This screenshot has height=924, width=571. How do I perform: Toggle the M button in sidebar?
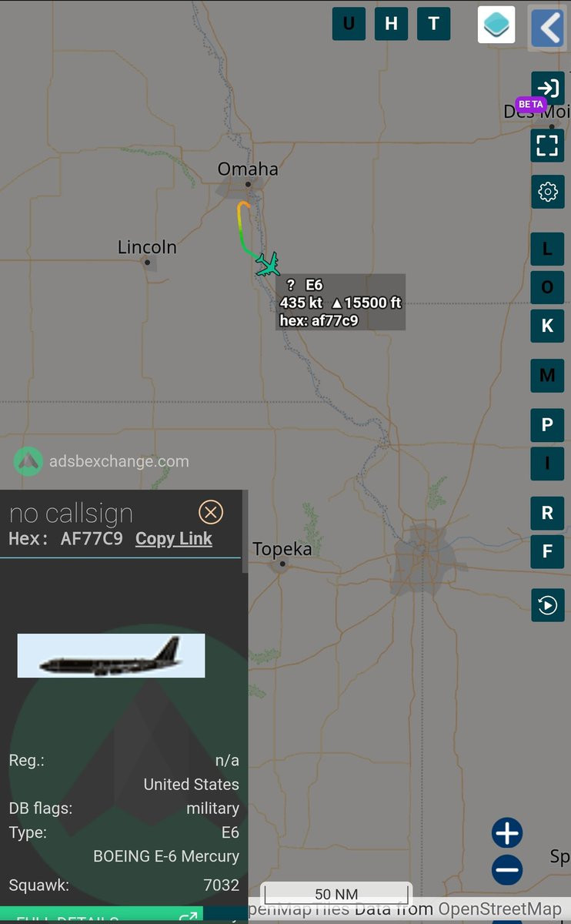pos(547,376)
